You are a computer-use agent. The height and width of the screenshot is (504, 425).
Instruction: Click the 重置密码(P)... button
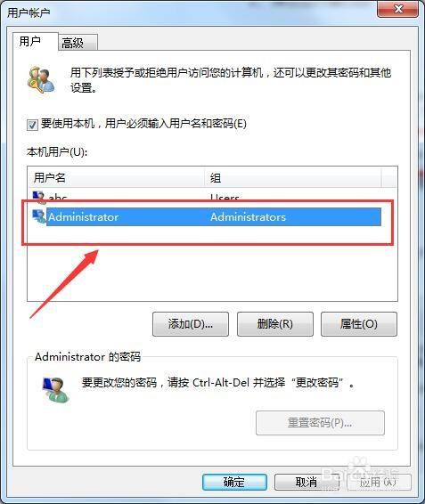tap(320, 423)
